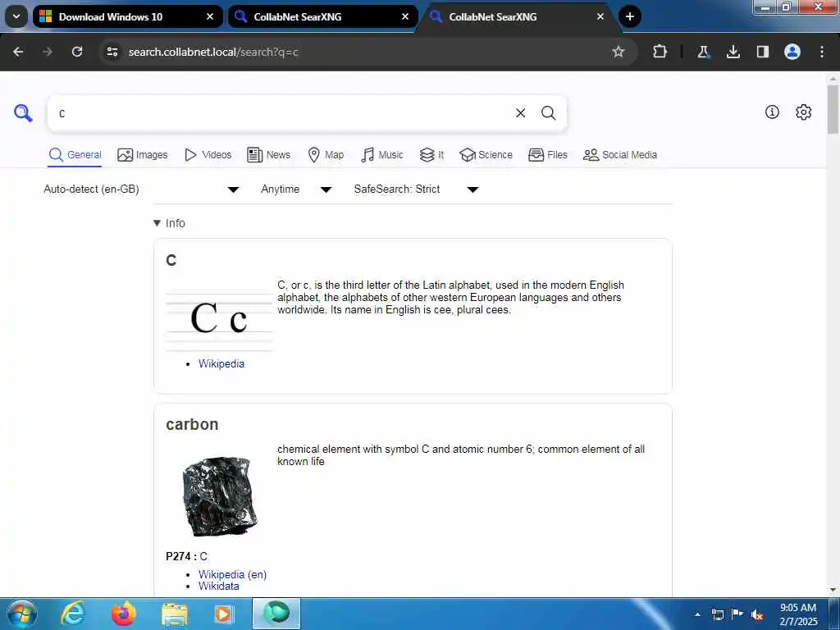
Task: Open the About info icon
Action: [772, 112]
